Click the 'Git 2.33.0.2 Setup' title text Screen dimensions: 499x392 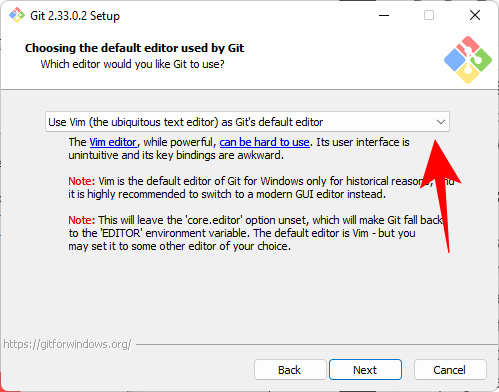pos(75,16)
